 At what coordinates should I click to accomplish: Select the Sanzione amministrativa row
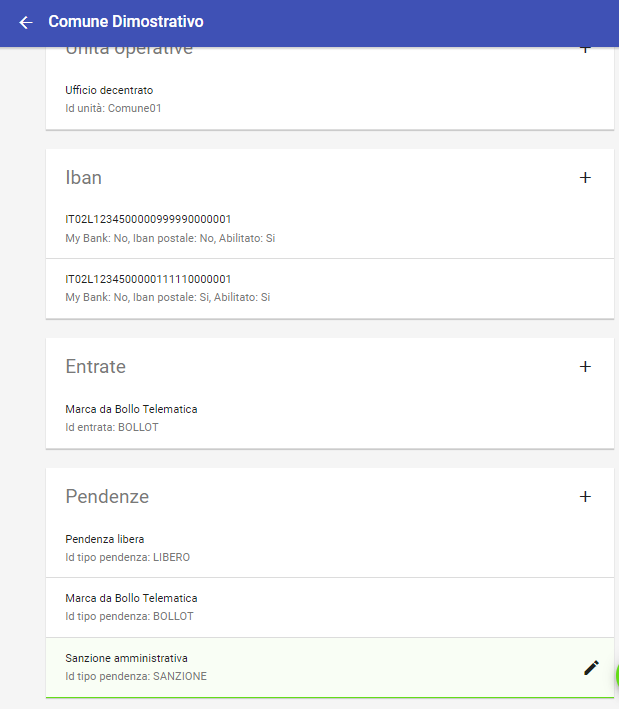(x=330, y=667)
